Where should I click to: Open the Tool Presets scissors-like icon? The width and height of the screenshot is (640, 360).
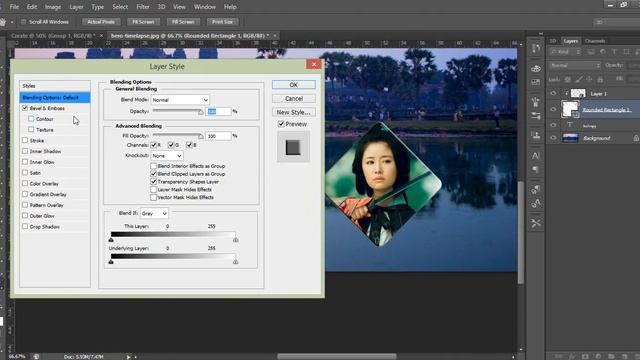click(x=536, y=223)
